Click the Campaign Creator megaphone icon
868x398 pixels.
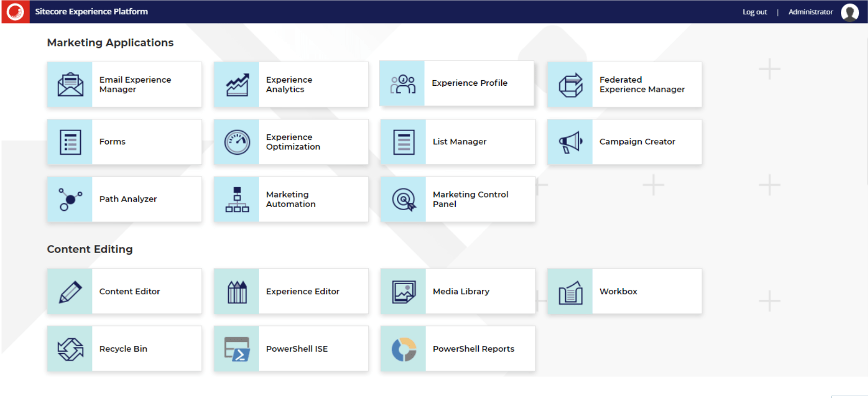(x=570, y=142)
